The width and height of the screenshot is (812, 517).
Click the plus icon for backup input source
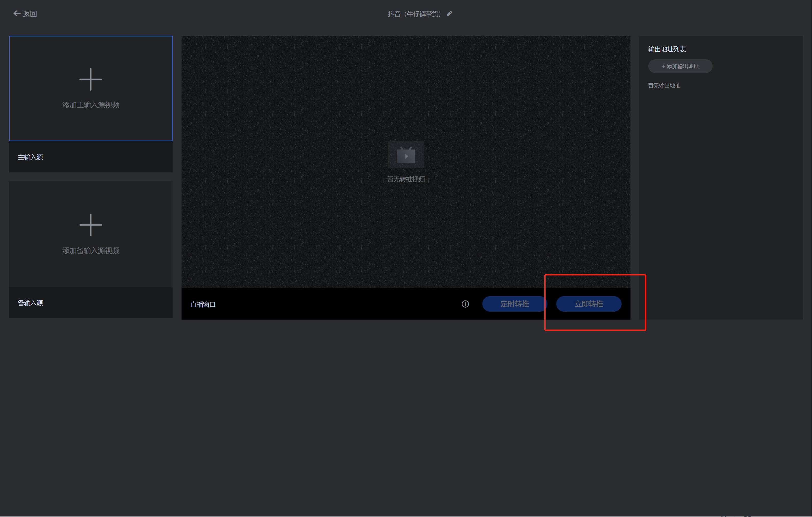[90, 225]
